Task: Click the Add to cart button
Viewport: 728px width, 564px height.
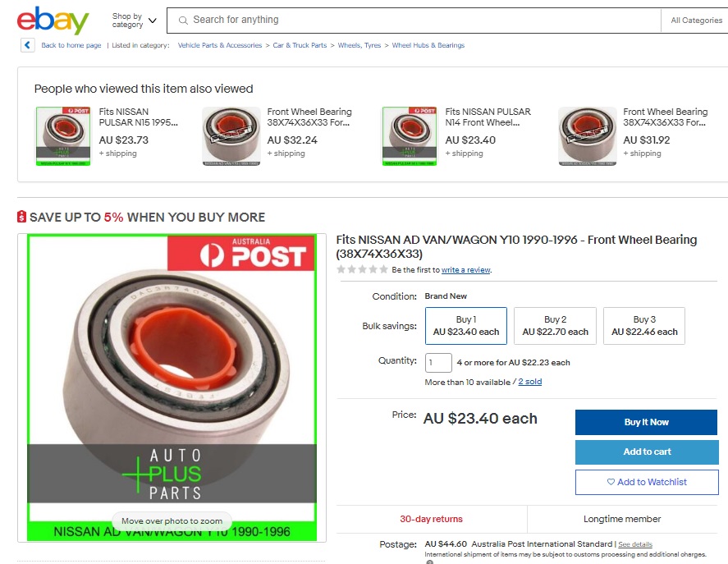Action: [x=647, y=452]
